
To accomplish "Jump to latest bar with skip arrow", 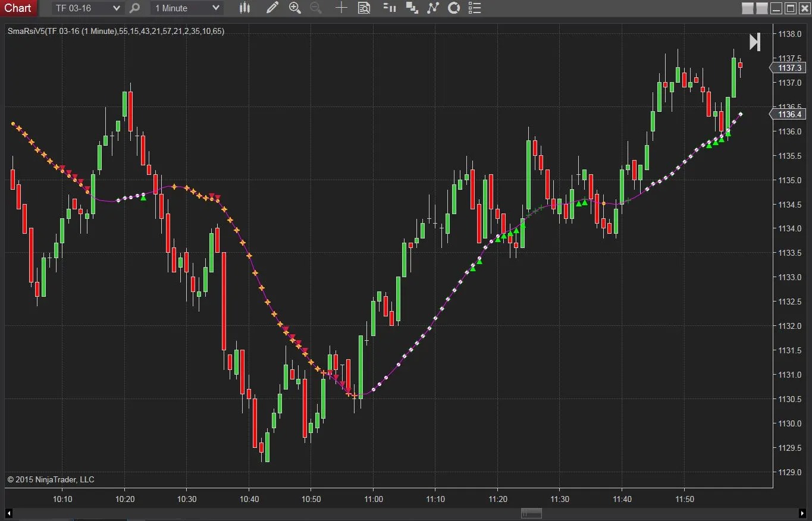I will click(754, 42).
